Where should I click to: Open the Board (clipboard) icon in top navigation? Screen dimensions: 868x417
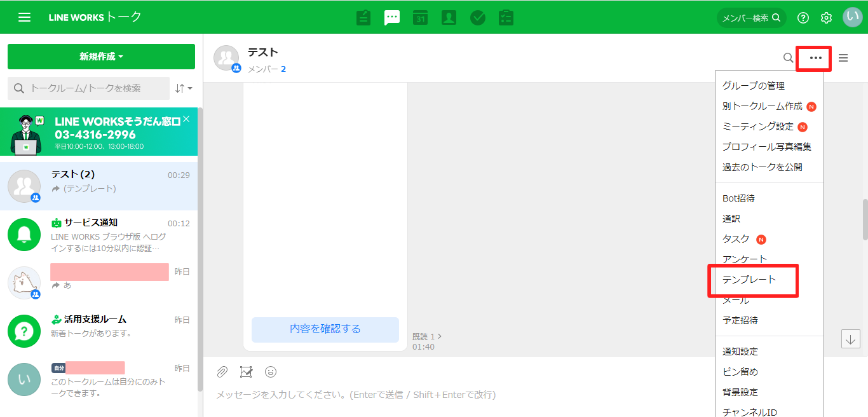tap(363, 17)
